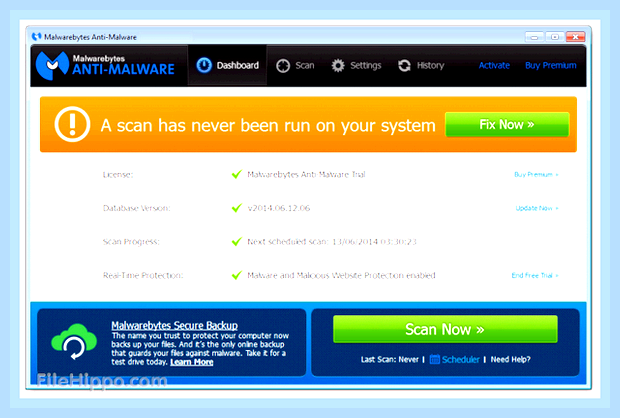Click the Dashboard power icon

click(204, 65)
